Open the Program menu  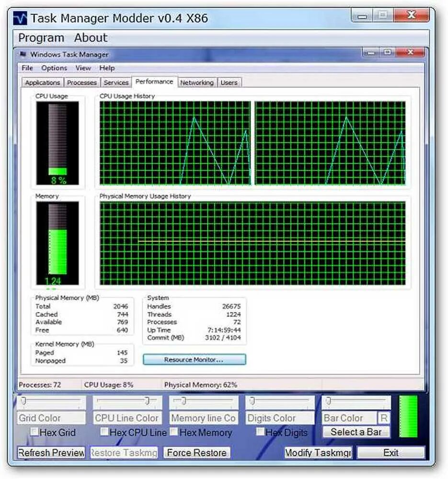click(x=41, y=38)
